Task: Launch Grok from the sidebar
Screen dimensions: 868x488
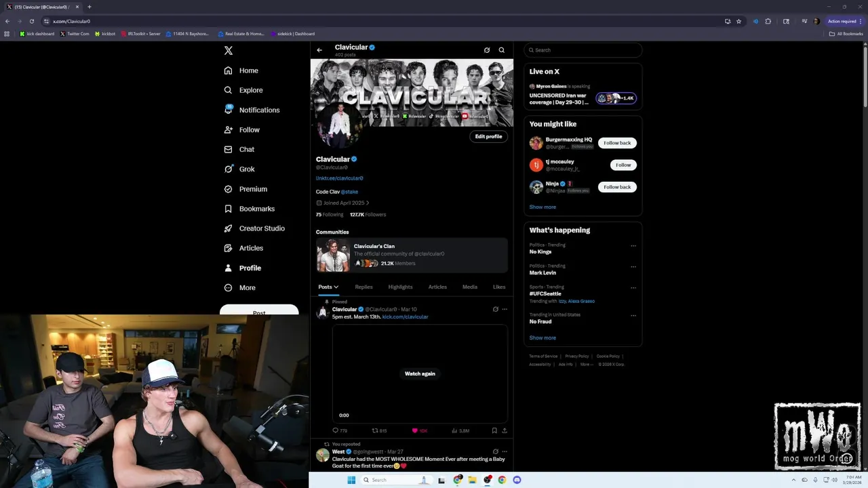Action: pyautogui.click(x=239, y=169)
